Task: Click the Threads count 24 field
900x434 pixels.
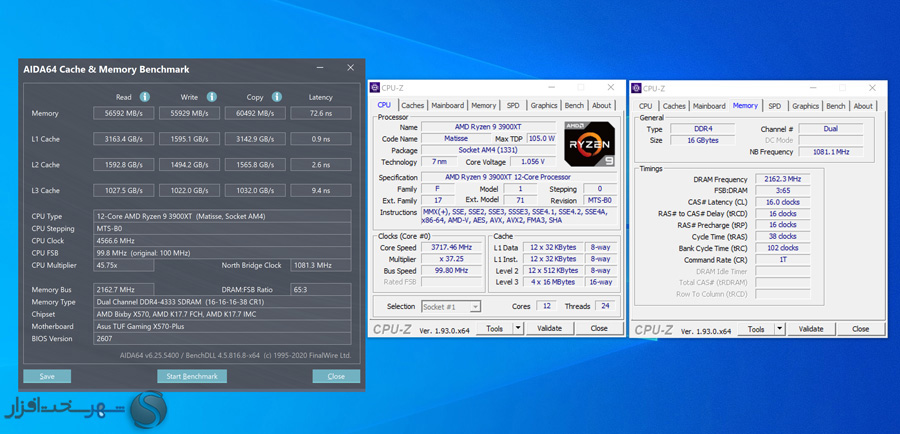Action: (605, 306)
